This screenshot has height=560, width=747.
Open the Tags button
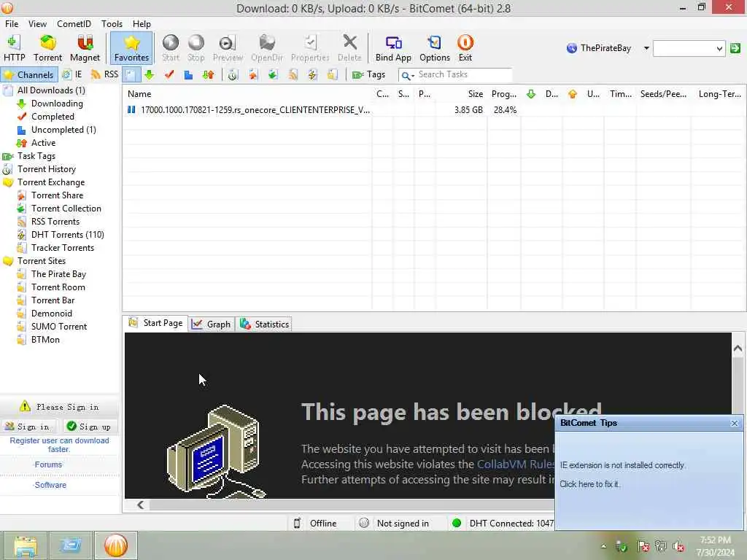tap(368, 75)
